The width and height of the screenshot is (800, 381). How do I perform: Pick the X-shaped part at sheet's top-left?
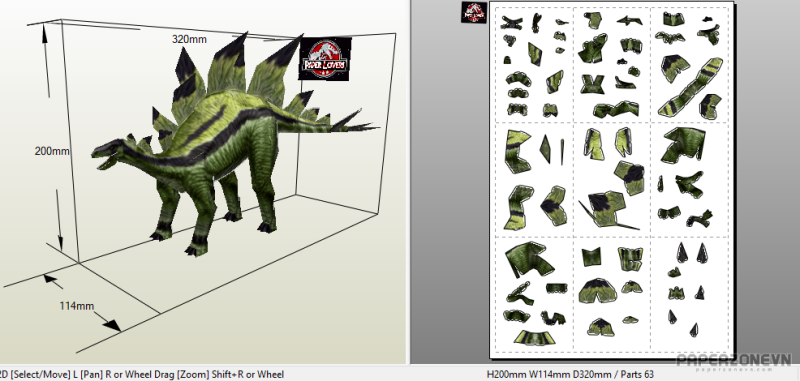tap(511, 22)
